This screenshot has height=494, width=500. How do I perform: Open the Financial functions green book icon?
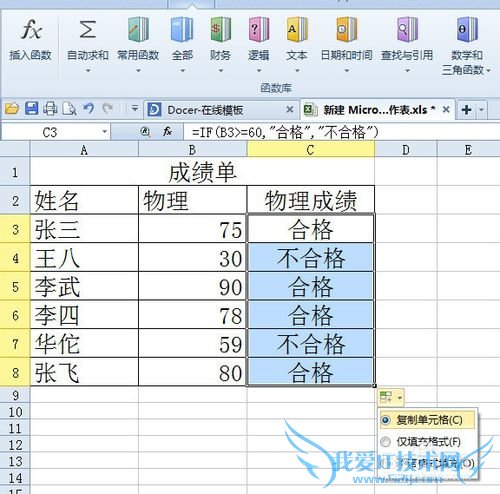coord(220,30)
